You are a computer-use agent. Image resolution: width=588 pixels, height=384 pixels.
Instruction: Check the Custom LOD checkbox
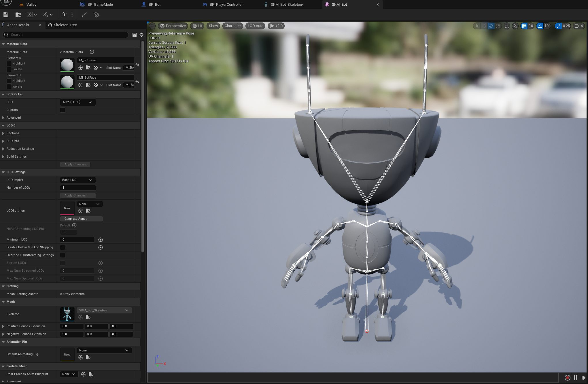[63, 110]
